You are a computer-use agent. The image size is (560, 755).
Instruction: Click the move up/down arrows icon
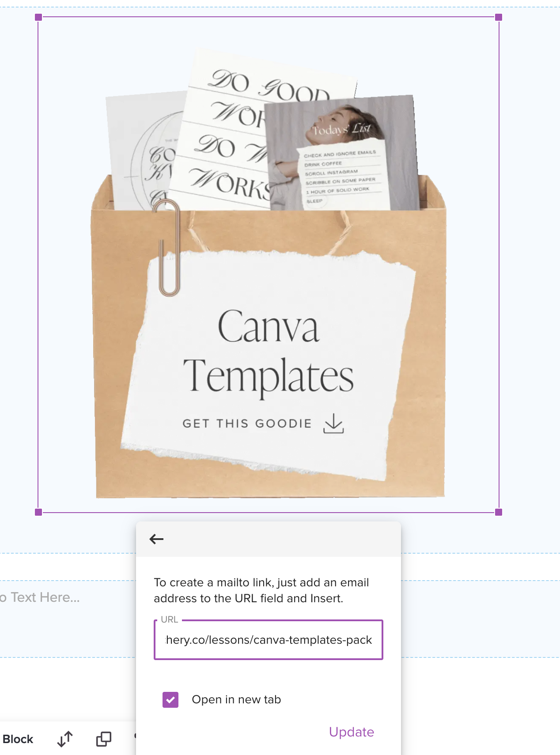65,739
